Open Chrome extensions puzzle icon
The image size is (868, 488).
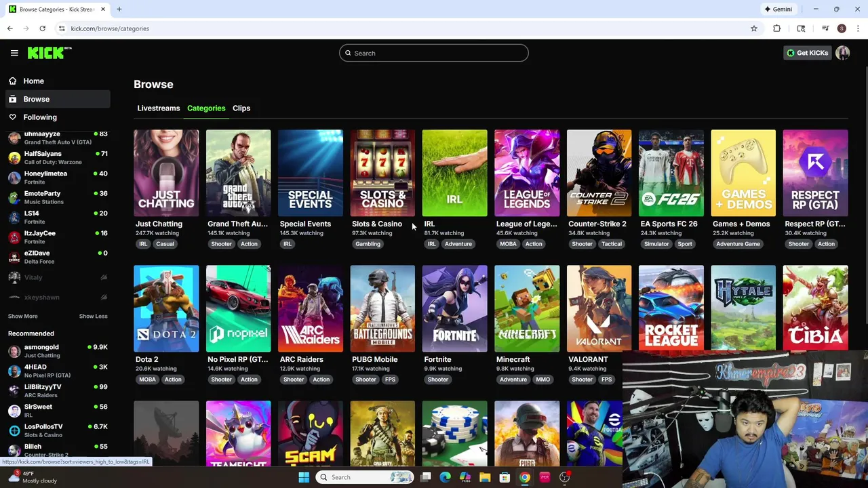click(777, 28)
